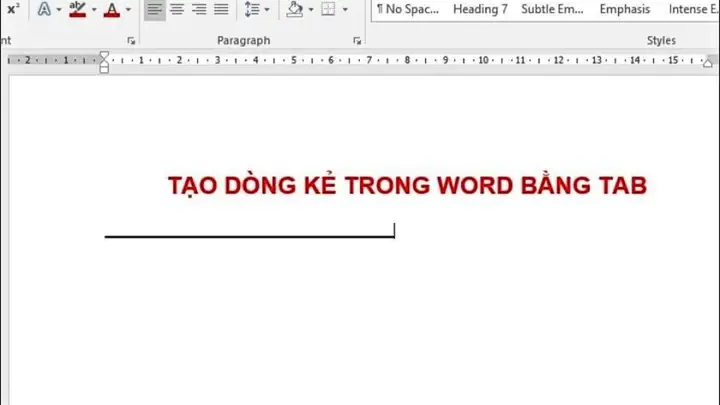Apply the Emphasis style
The image size is (720, 405).
click(624, 9)
